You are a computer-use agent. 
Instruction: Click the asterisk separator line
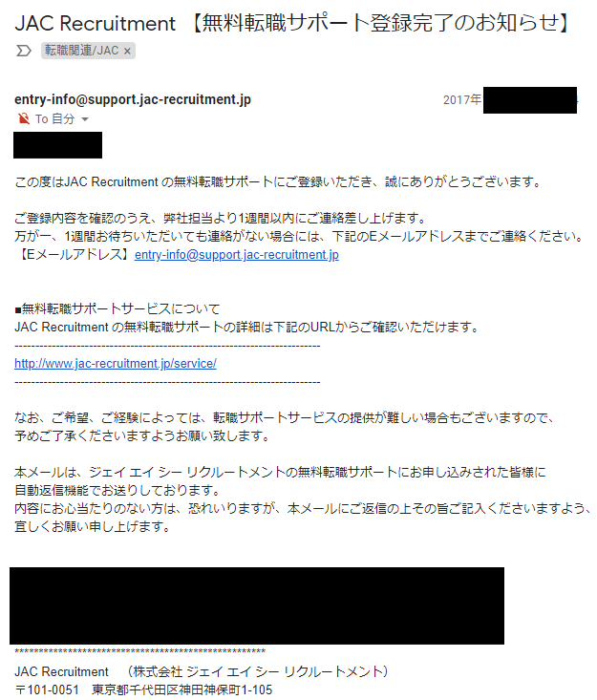pos(139,652)
